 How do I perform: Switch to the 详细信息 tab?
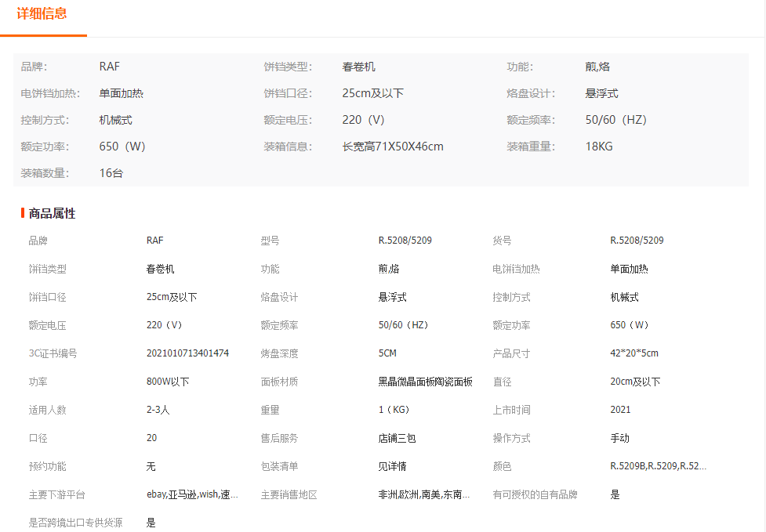42,14
